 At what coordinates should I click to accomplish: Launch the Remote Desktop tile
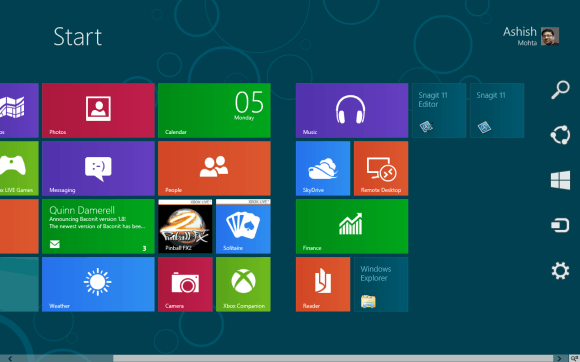[381, 168]
